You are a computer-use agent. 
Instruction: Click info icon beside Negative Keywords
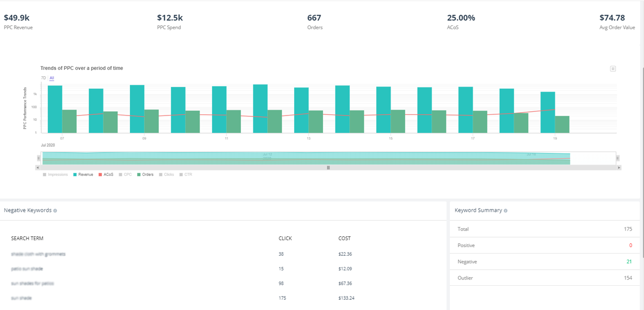click(55, 211)
